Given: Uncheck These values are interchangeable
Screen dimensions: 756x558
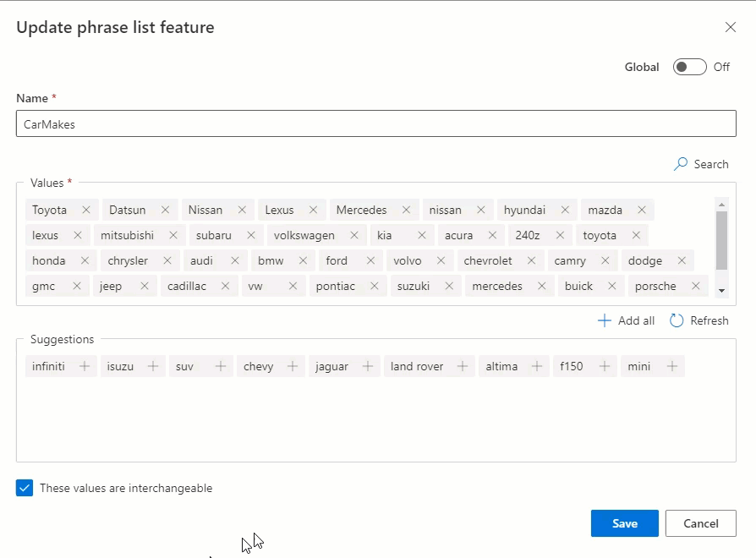Looking at the screenshot, I should 25,488.
